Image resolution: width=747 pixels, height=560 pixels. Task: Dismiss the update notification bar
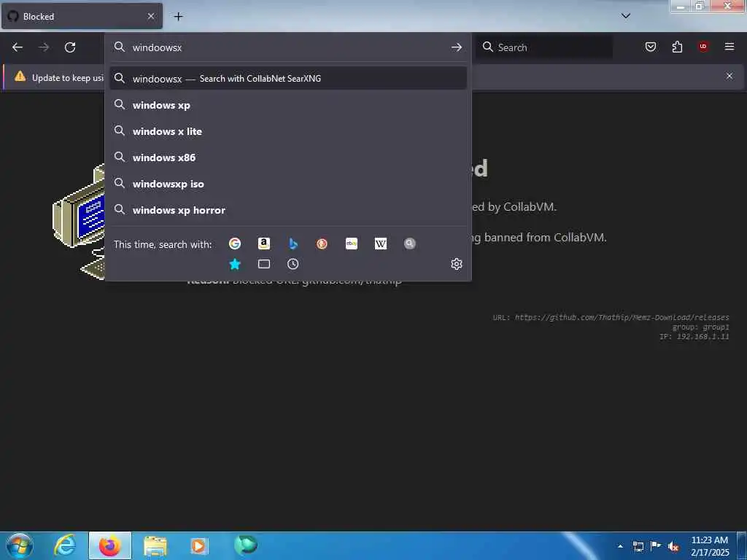tap(729, 76)
